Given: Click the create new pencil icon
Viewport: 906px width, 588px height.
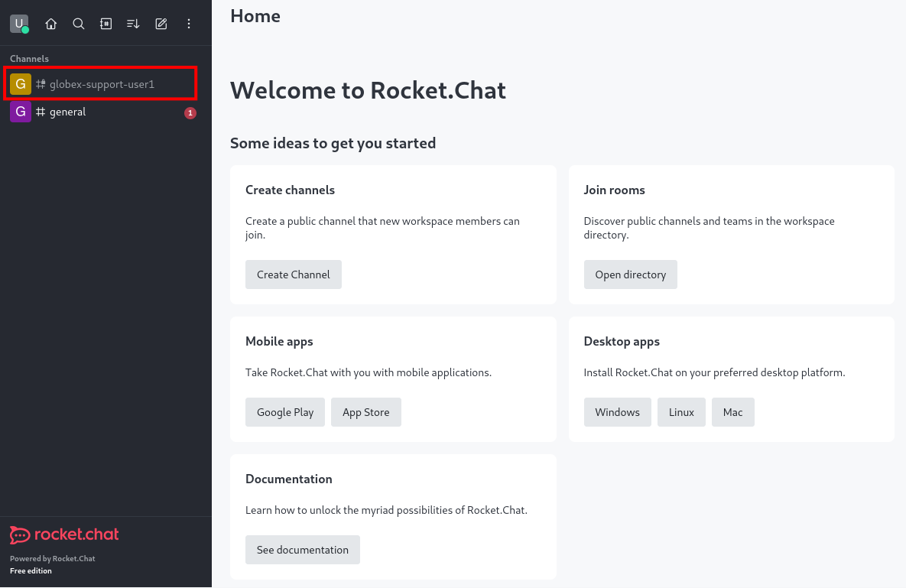Looking at the screenshot, I should tap(161, 24).
